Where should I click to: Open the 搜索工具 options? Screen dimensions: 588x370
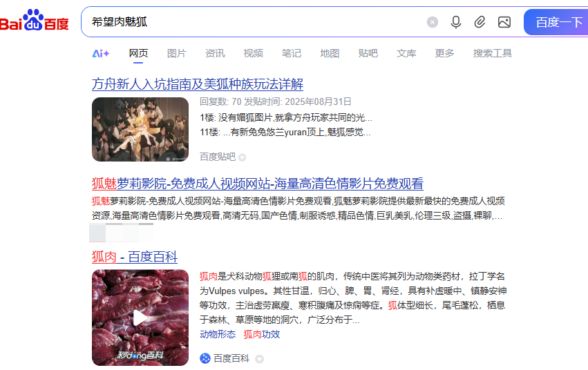pyautogui.click(x=493, y=53)
